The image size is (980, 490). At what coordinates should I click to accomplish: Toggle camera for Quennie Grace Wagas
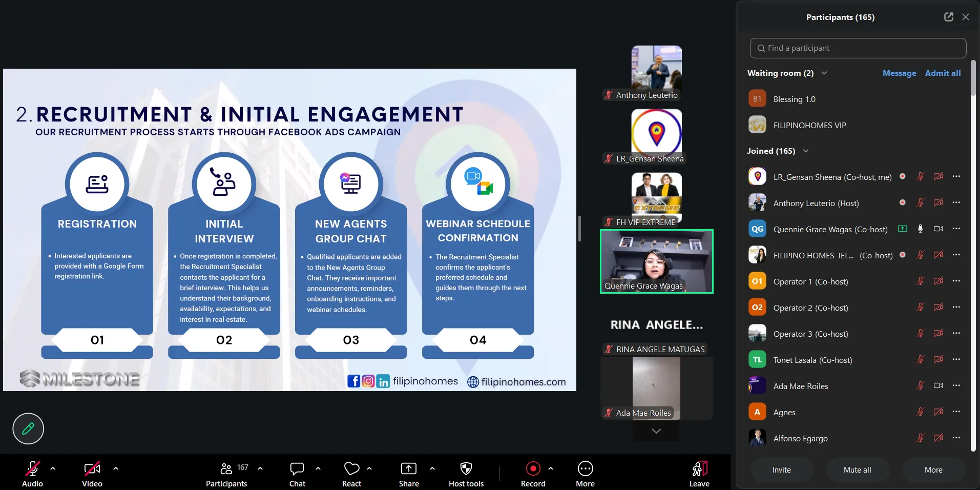pos(939,229)
